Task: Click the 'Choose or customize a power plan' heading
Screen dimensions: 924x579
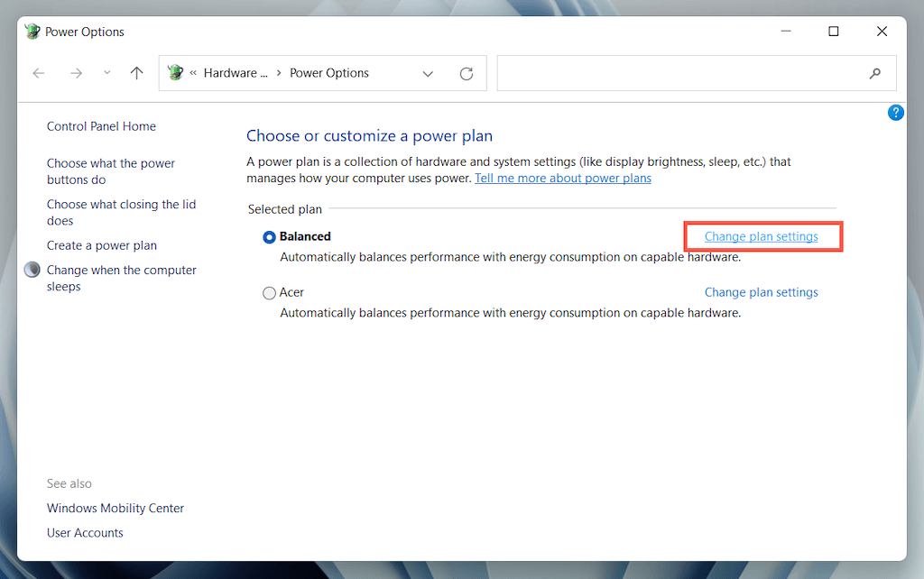Action: pyautogui.click(x=369, y=136)
